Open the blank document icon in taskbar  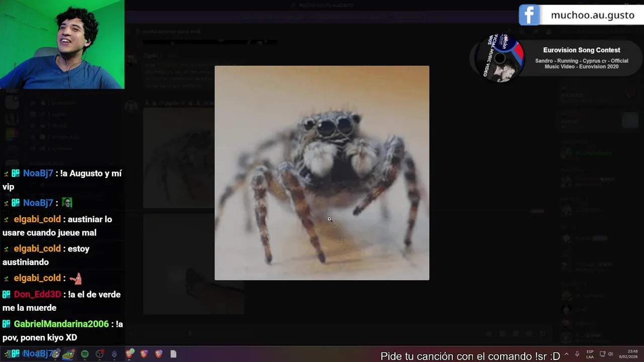tap(174, 354)
